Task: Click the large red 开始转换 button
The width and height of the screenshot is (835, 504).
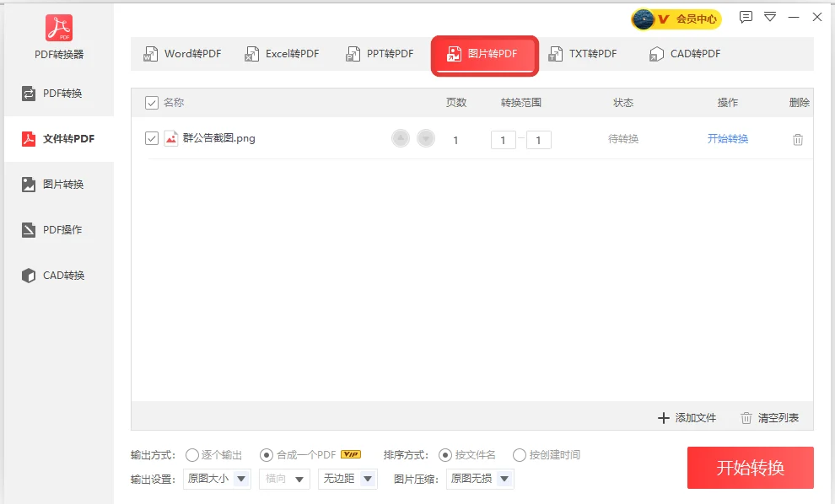Action: tap(751, 468)
